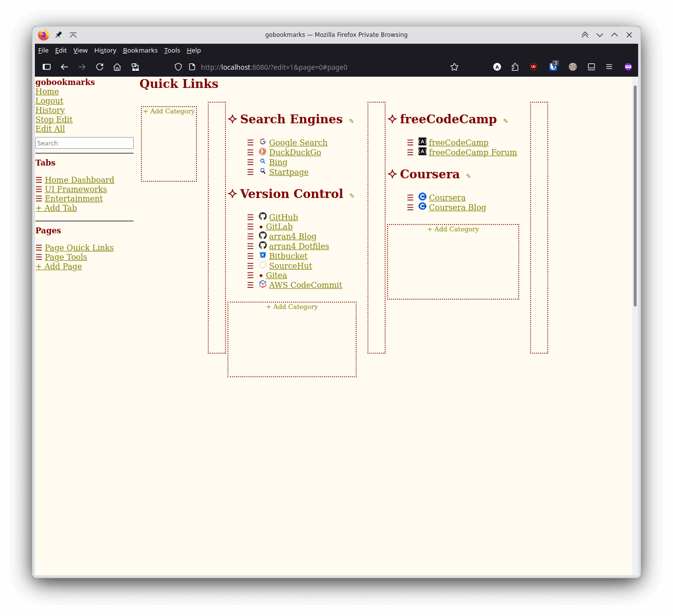Click the hamburger handle next to Bitbucket
The width and height of the screenshot is (673, 616).
tap(251, 256)
